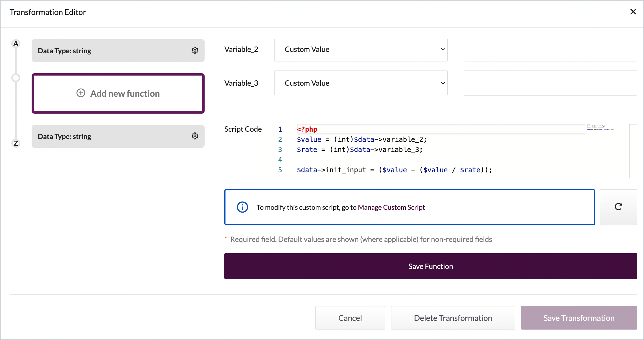Click the info icon in the notice box
Image resolution: width=644 pixels, height=340 pixels.
click(x=242, y=207)
